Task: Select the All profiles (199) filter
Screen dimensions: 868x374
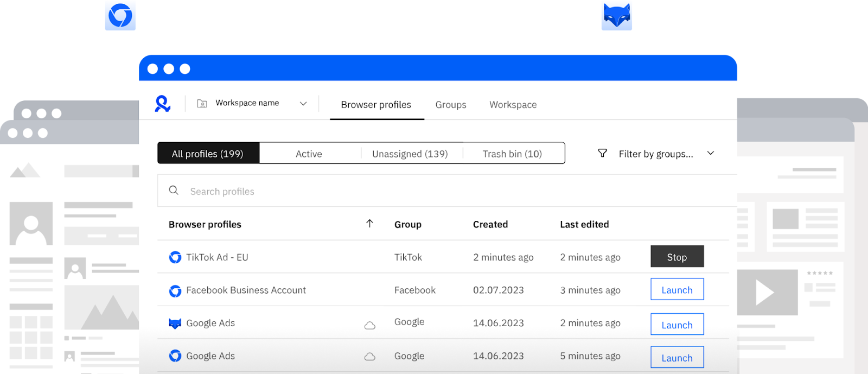Action: [x=208, y=154]
